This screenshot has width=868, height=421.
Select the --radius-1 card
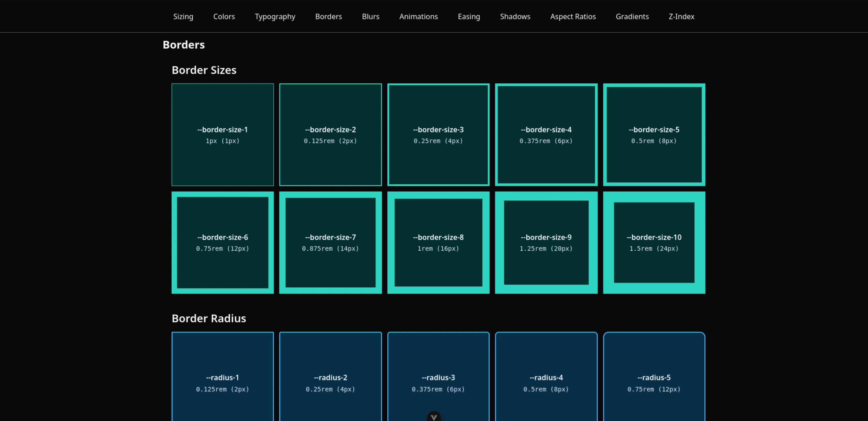pos(223,376)
